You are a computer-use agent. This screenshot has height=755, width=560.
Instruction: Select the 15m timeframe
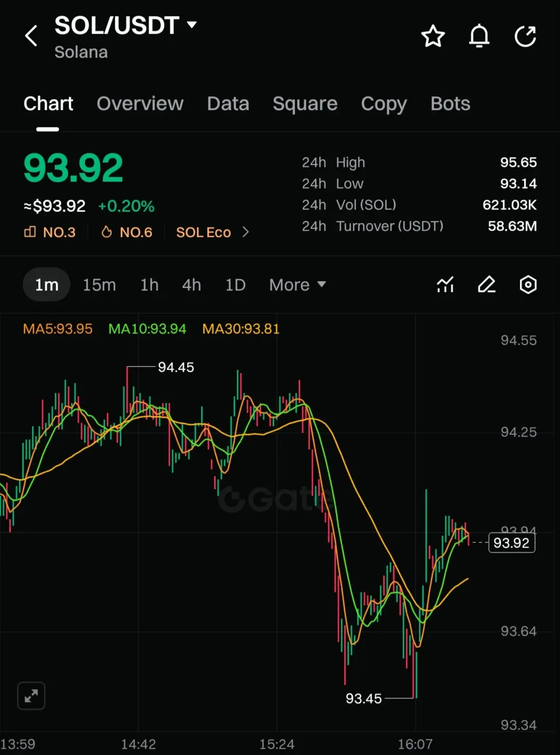pyautogui.click(x=99, y=285)
